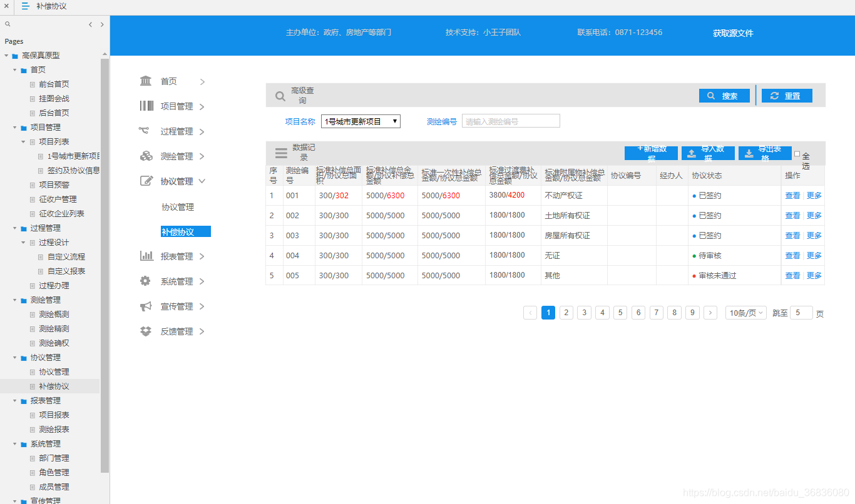Toggle the 全选 checkbox
855x504 pixels.
[797, 154]
